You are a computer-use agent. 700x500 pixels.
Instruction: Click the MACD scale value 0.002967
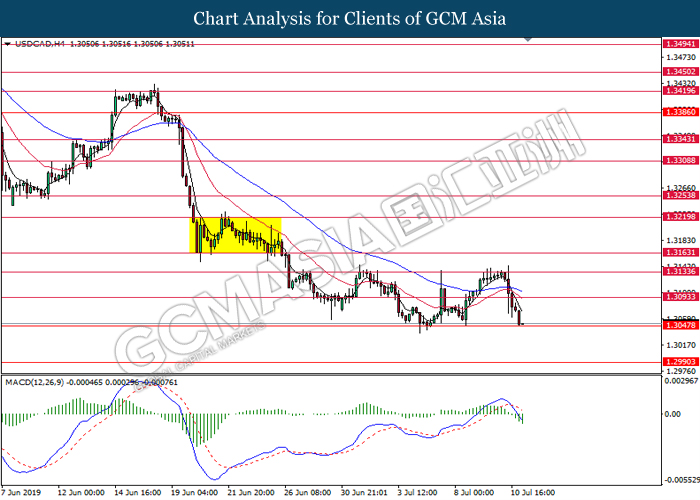681,381
